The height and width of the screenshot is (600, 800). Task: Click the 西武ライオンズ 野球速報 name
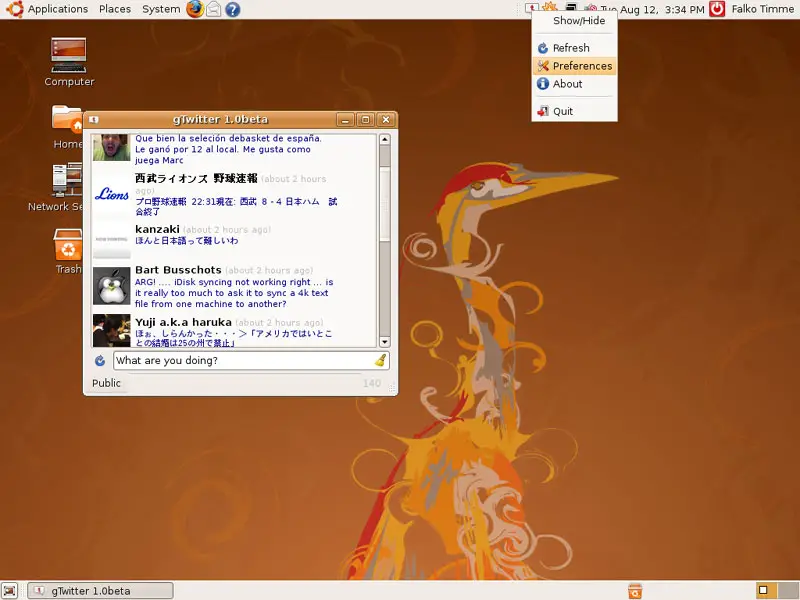click(x=196, y=179)
